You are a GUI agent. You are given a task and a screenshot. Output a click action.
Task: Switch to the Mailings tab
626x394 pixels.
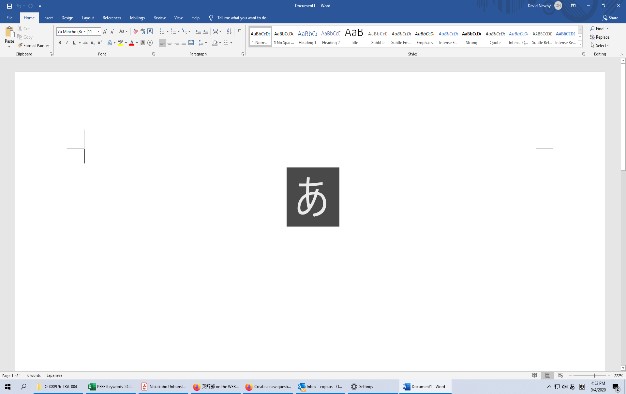click(x=137, y=18)
